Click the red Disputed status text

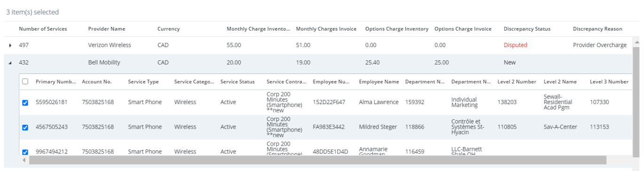click(515, 45)
